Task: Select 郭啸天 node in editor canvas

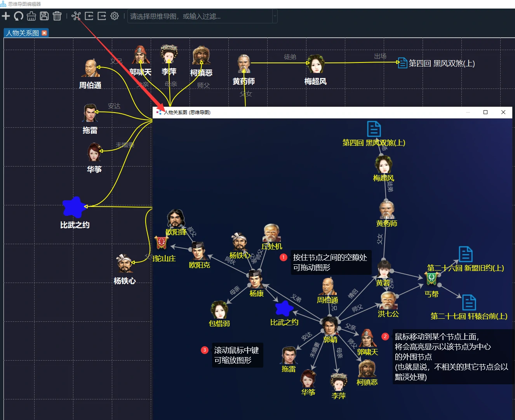Action: [141, 55]
